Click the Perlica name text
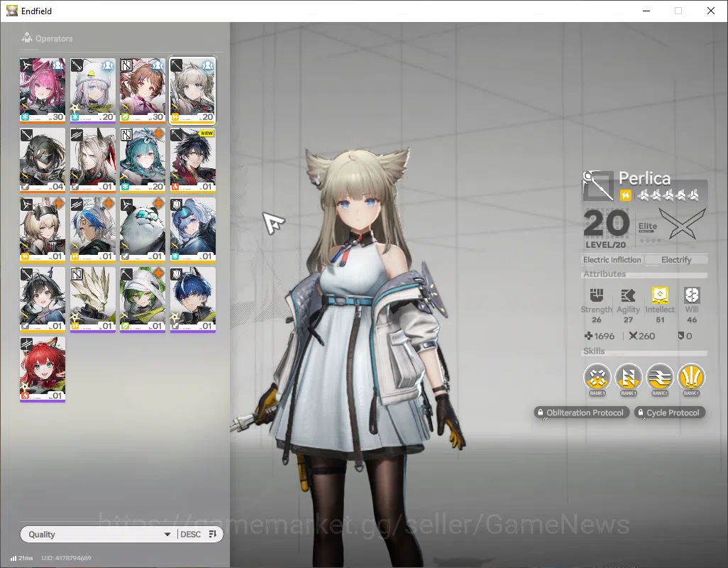Image resolution: width=728 pixels, height=568 pixels. 644,178
